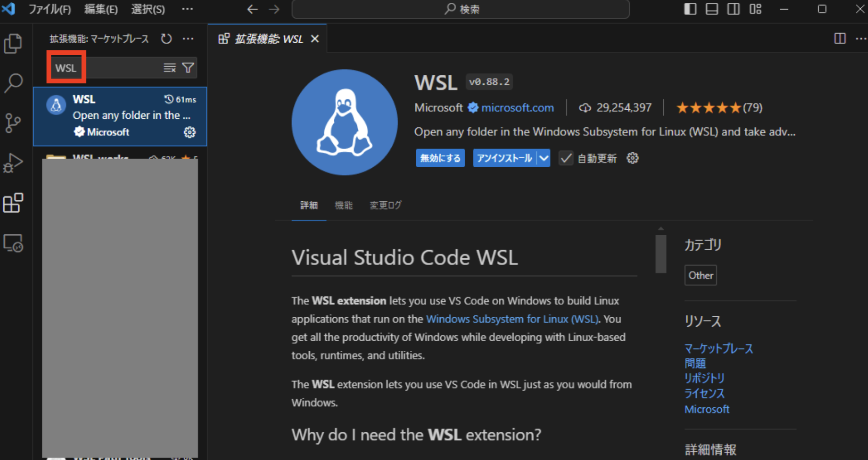This screenshot has width=868, height=460.
Task: Open the extensions filter dropdown
Action: tap(189, 68)
